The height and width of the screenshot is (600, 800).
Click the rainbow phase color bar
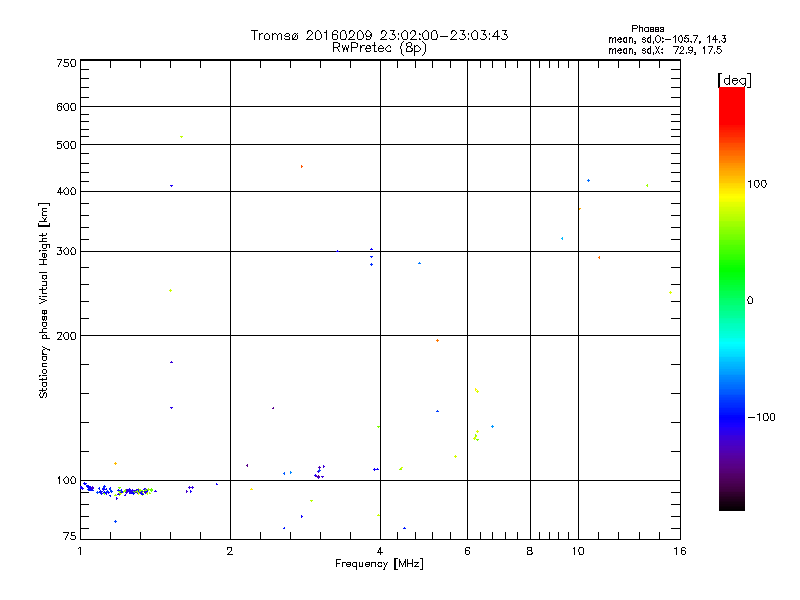tap(732, 298)
